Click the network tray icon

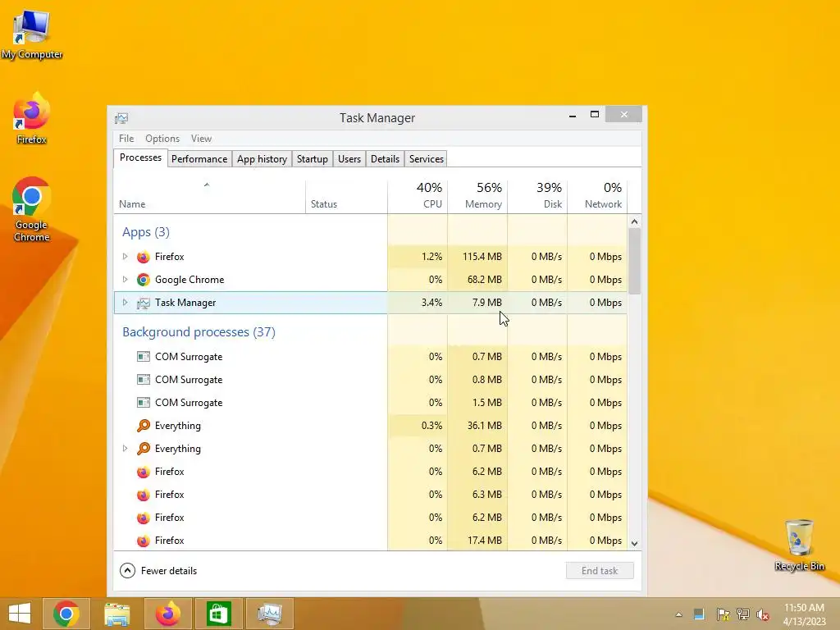click(743, 614)
